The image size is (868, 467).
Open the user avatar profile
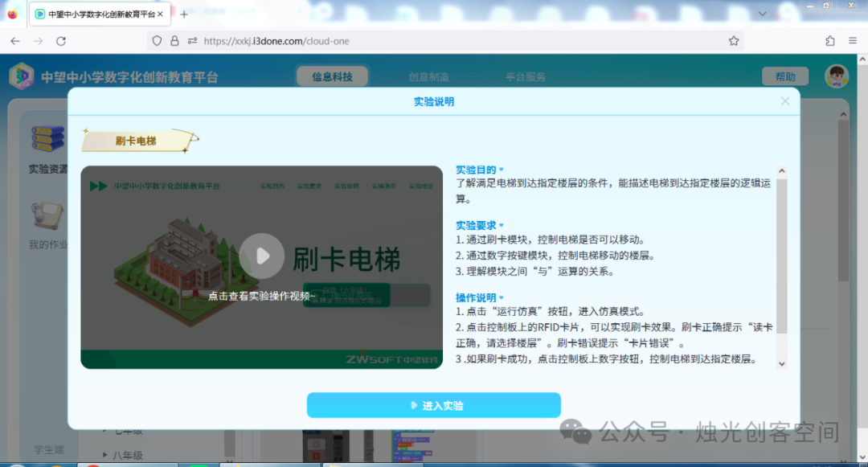[x=836, y=76]
